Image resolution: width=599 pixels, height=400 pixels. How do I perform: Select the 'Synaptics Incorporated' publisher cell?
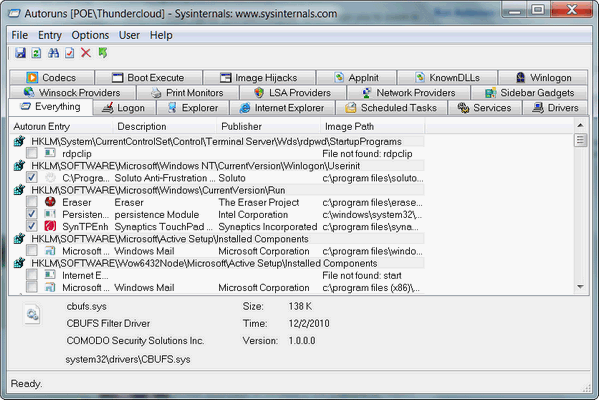point(268,227)
